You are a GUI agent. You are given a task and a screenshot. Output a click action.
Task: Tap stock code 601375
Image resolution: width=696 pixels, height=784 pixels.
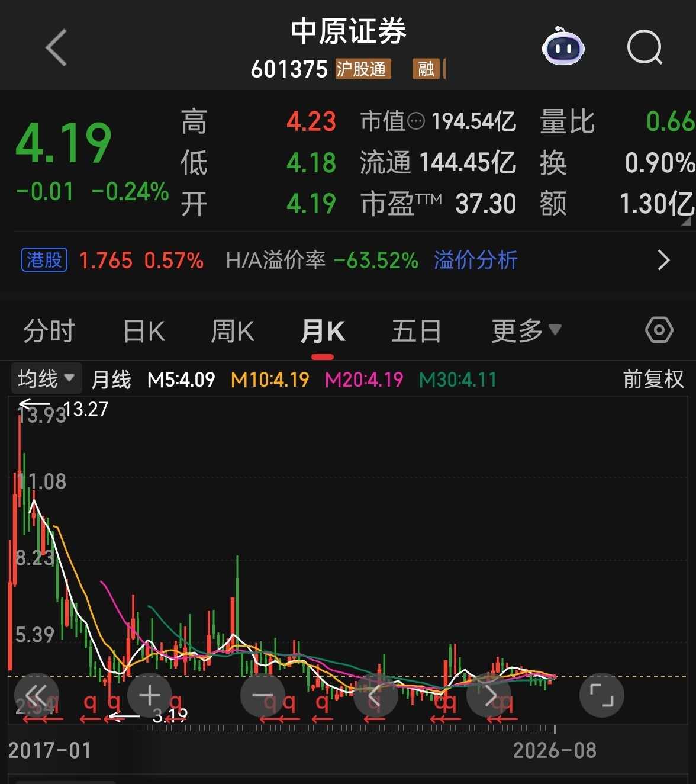click(289, 69)
